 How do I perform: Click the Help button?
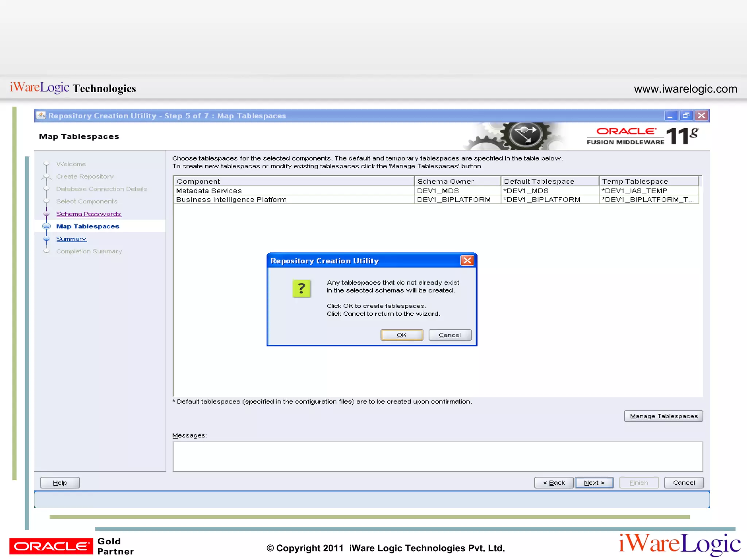click(60, 483)
